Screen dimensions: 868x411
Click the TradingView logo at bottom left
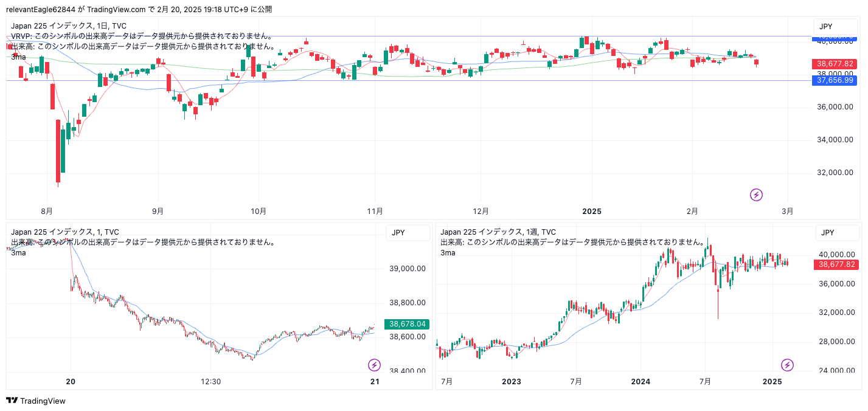(36, 401)
